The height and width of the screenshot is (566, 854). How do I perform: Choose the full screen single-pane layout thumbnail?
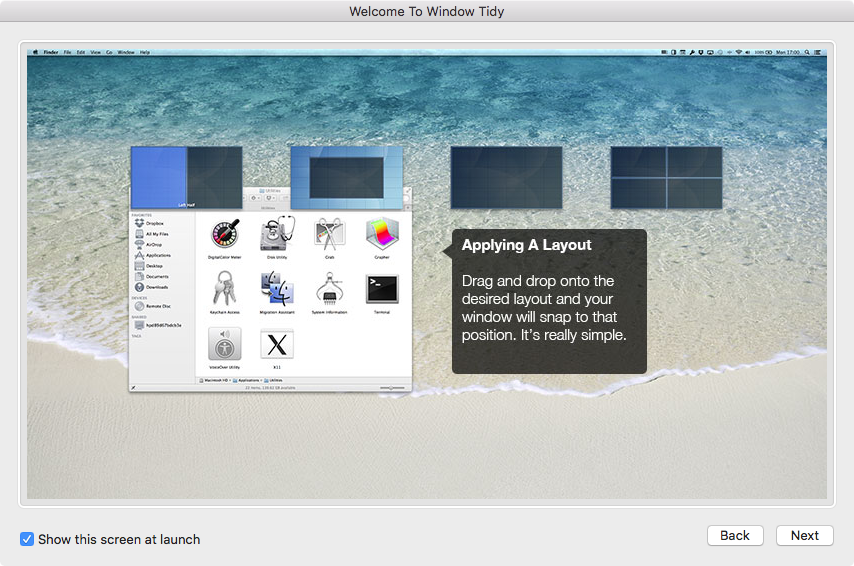507,178
